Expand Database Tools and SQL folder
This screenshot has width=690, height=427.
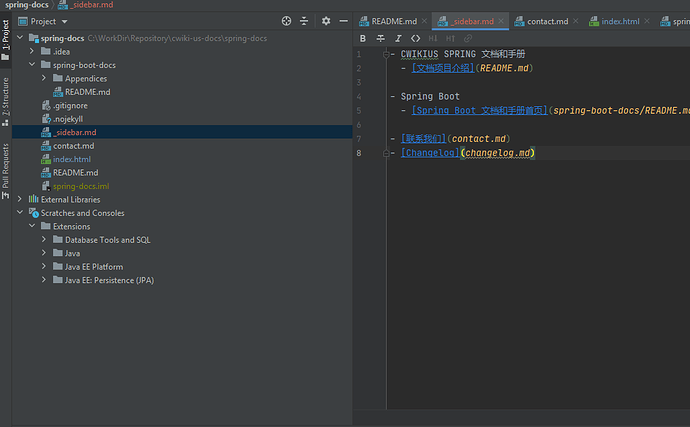pyautogui.click(x=44, y=239)
